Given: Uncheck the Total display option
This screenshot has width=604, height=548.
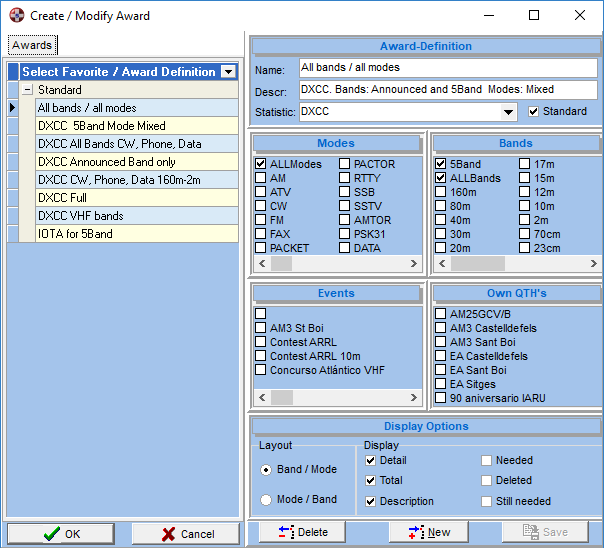Looking at the screenshot, I should pyautogui.click(x=371, y=481).
